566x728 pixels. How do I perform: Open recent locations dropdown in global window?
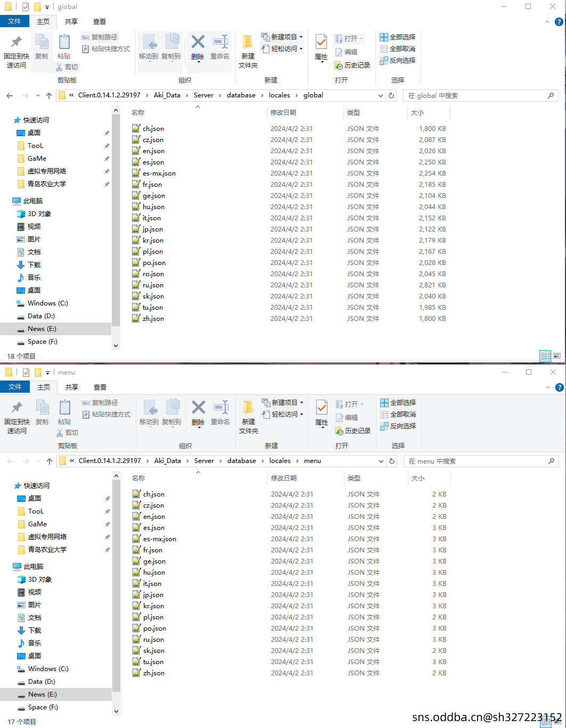click(x=37, y=96)
